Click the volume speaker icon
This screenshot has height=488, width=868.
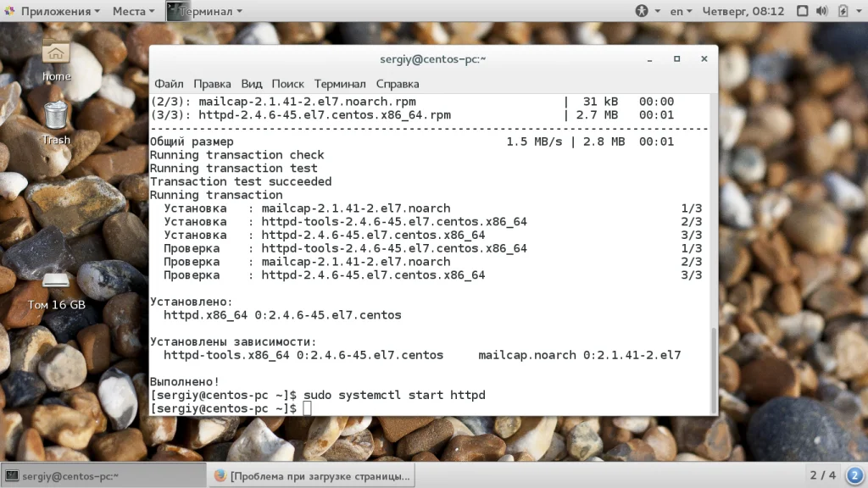822,11
